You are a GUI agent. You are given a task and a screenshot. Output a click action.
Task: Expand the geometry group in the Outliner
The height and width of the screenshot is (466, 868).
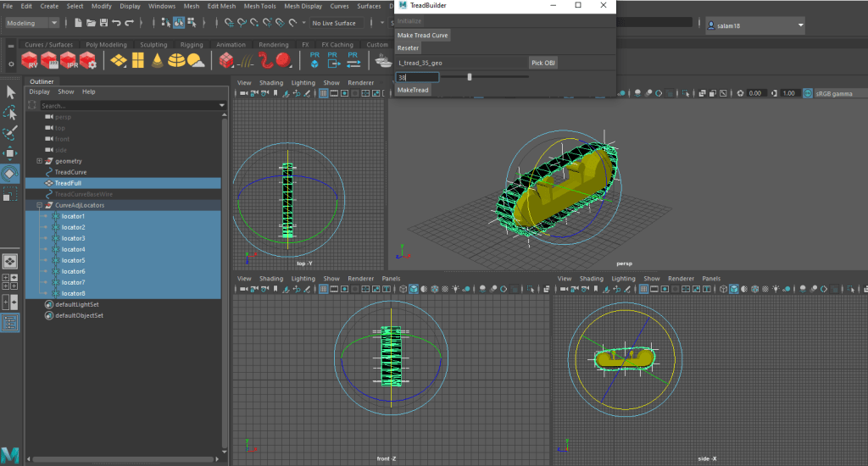39,161
